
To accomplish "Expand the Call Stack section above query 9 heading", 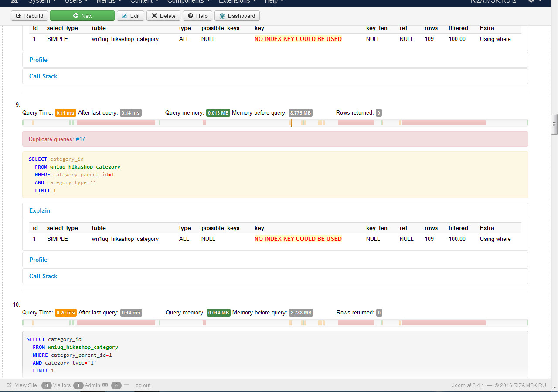I will click(43, 76).
